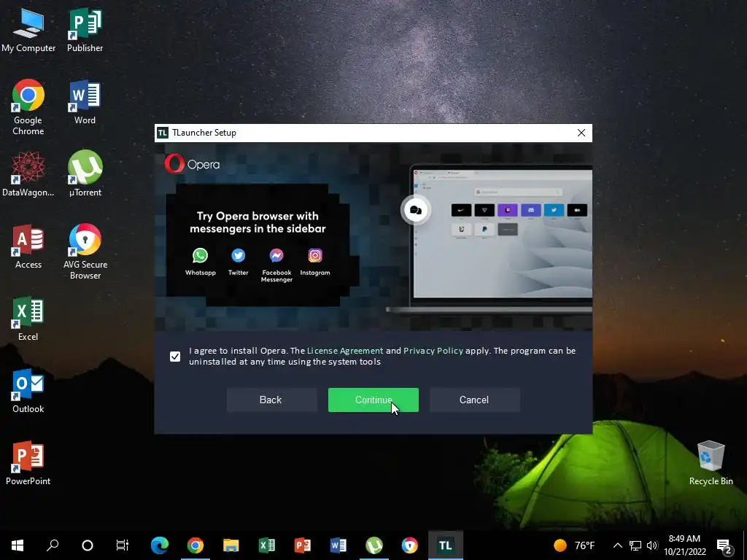Open Excel from the taskbar
747x560 pixels.
pos(267,545)
